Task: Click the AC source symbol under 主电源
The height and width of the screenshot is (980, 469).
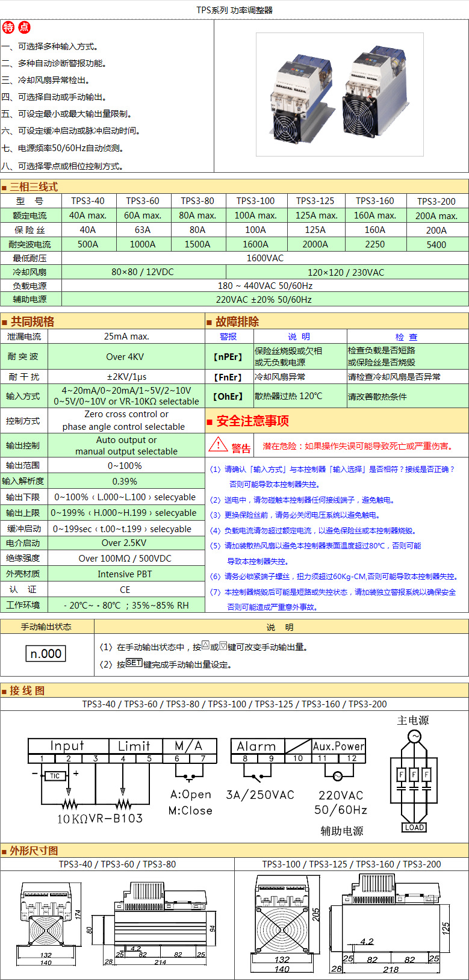Action: [415, 736]
